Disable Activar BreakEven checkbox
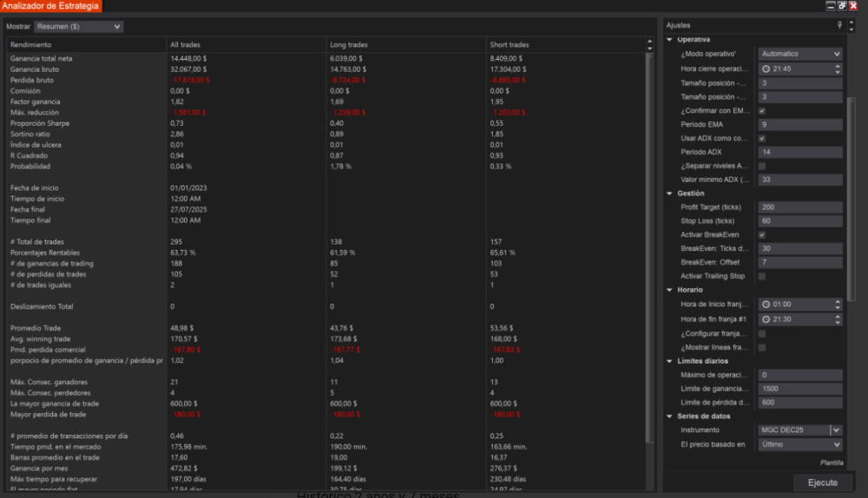Viewport: 868px width, 498px height. coord(762,235)
